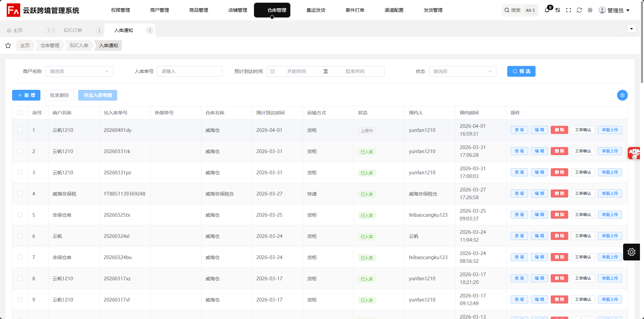Open 商户管理 menu

pos(160,10)
